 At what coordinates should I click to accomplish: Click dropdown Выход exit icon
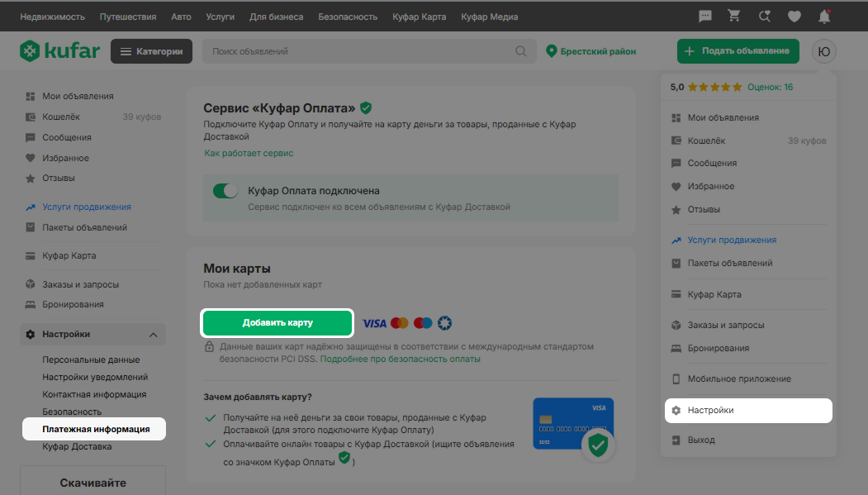676,440
